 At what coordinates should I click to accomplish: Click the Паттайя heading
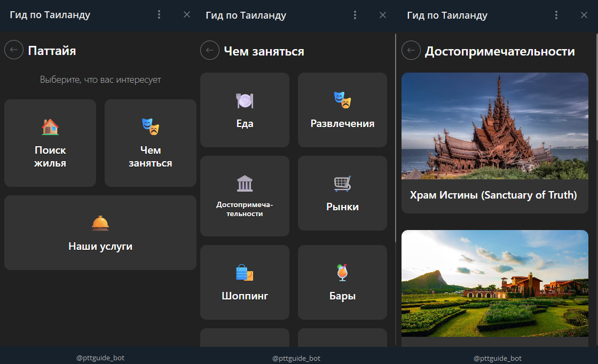52,51
